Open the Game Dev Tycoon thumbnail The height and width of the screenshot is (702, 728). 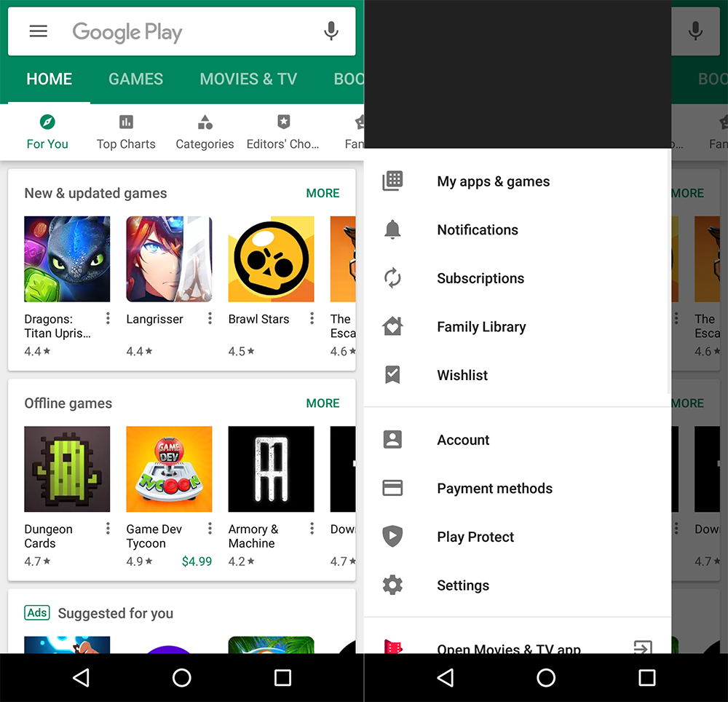pos(169,469)
